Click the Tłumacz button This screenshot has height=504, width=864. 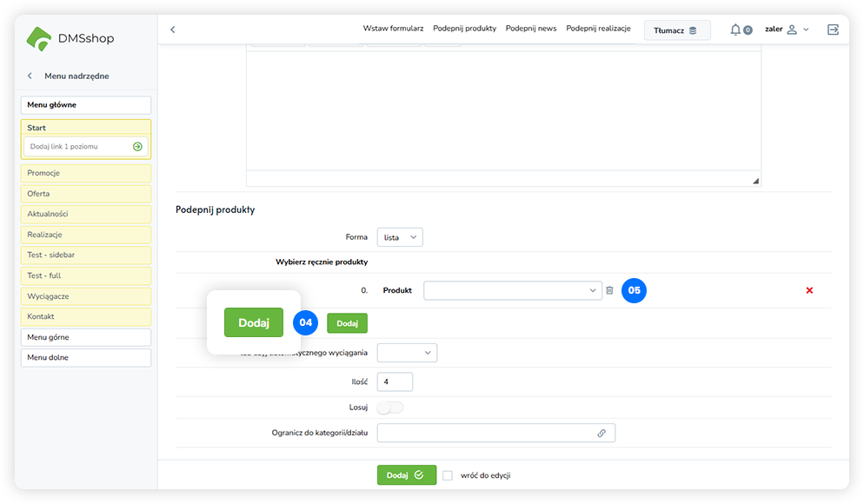pos(676,30)
